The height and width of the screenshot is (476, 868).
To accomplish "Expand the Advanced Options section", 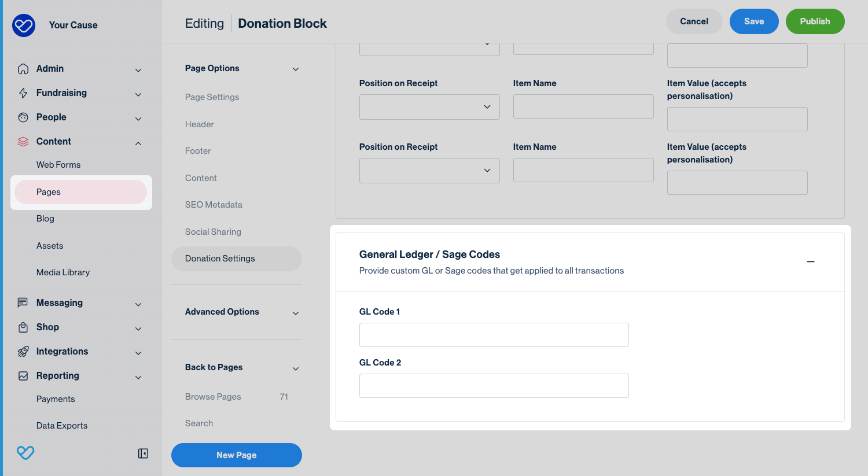I will (295, 313).
